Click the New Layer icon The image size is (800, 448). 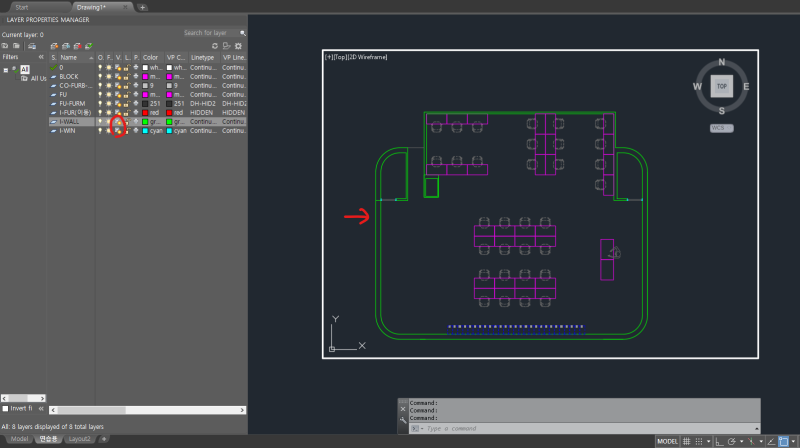[54, 46]
